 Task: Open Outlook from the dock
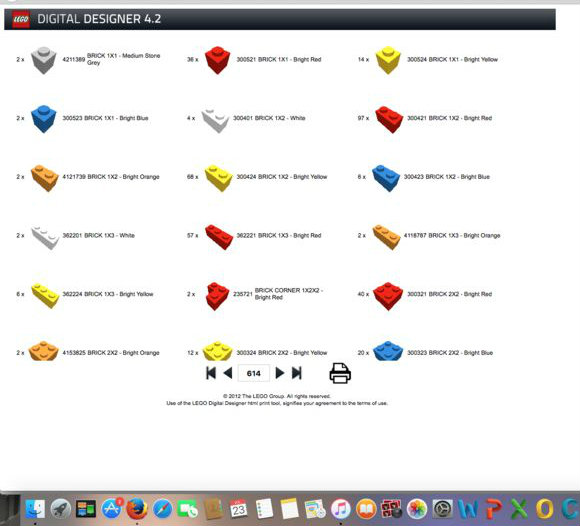point(544,509)
